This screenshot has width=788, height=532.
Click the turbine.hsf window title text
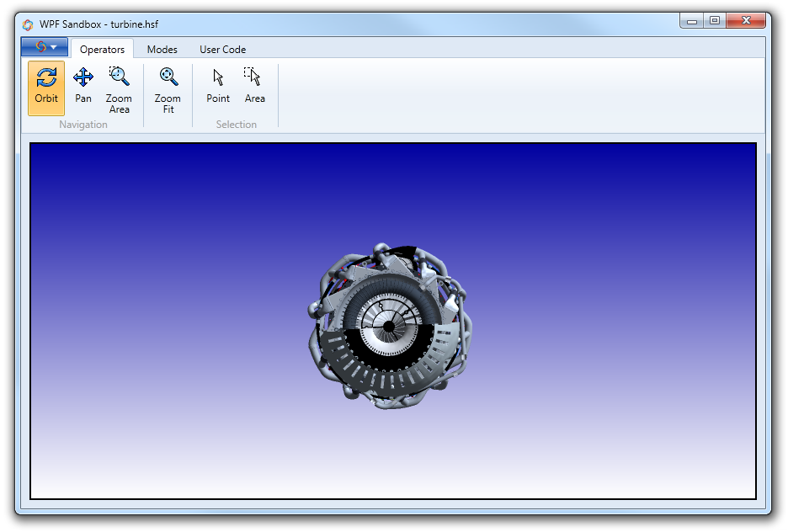[98, 24]
